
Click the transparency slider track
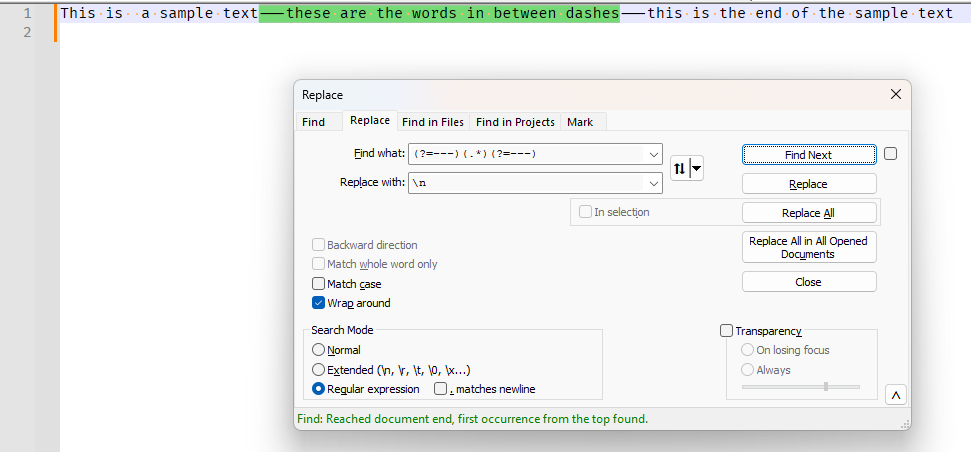coord(800,386)
